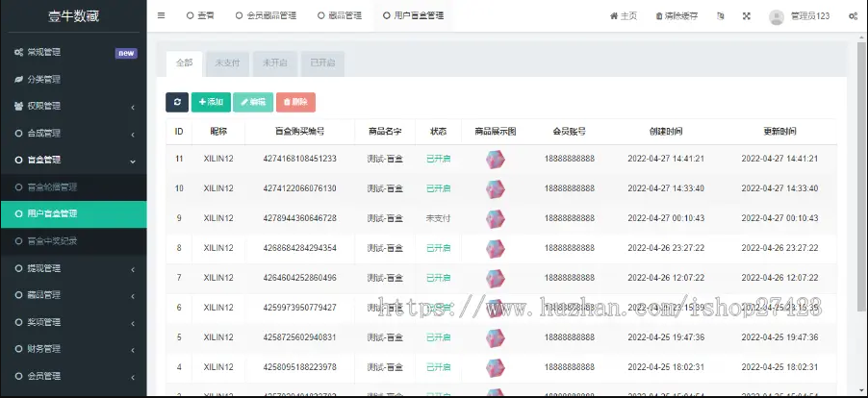Screen dimensions: 868x398
Task: Sort by the 更新时间 column header
Action: (x=779, y=132)
